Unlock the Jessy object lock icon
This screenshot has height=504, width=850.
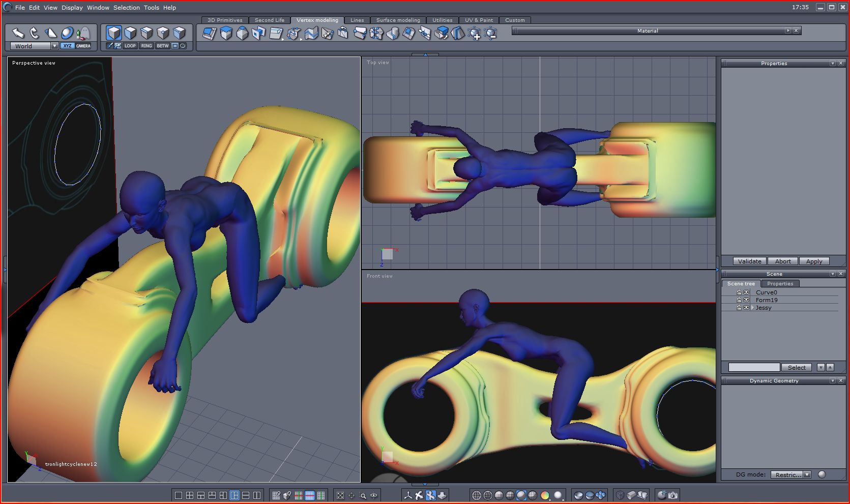click(739, 308)
